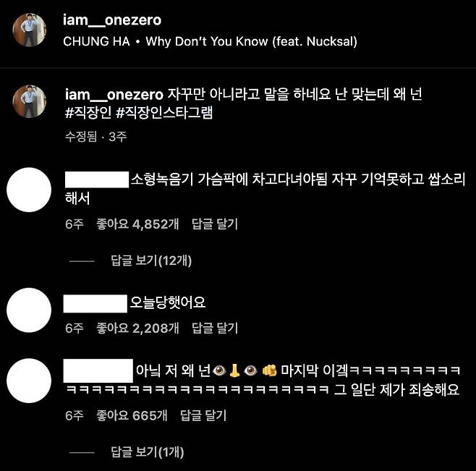This screenshot has width=476, height=471.
Task: Open the #직장인스타그램 hashtag
Action: [164, 113]
